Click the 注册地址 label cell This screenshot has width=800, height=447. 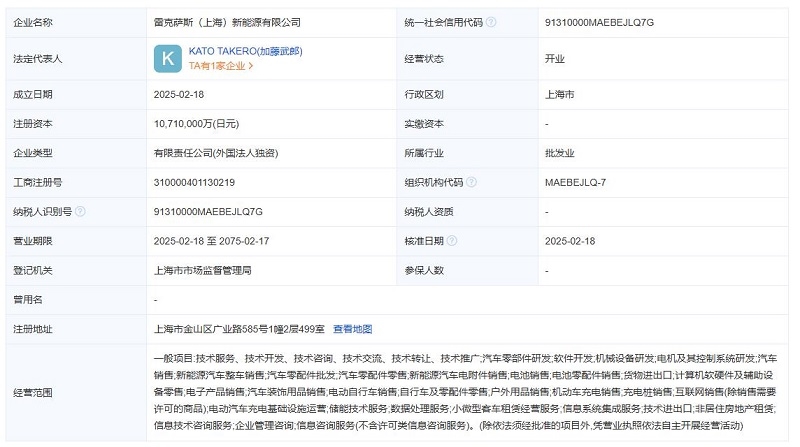(x=76, y=329)
